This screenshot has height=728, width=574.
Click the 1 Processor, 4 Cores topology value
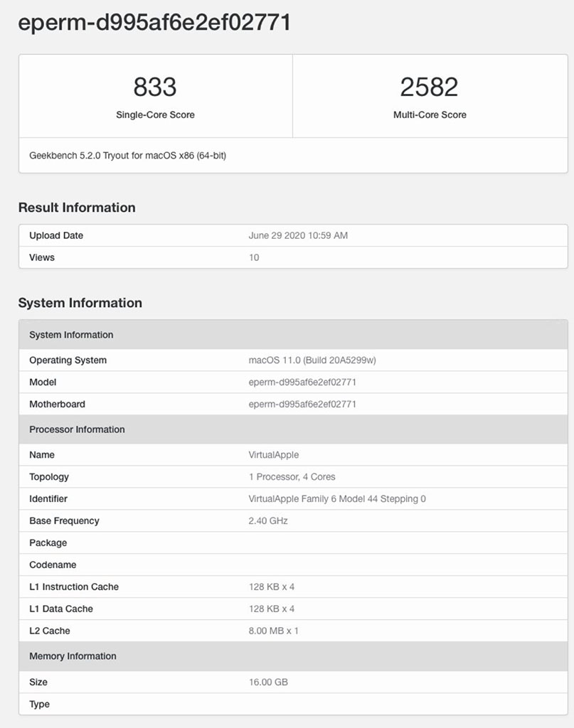tap(292, 477)
